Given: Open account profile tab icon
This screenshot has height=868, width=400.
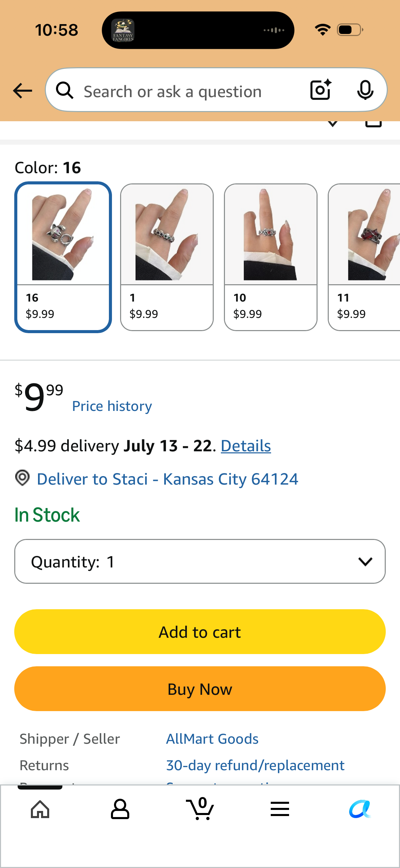Looking at the screenshot, I should pos(120,809).
